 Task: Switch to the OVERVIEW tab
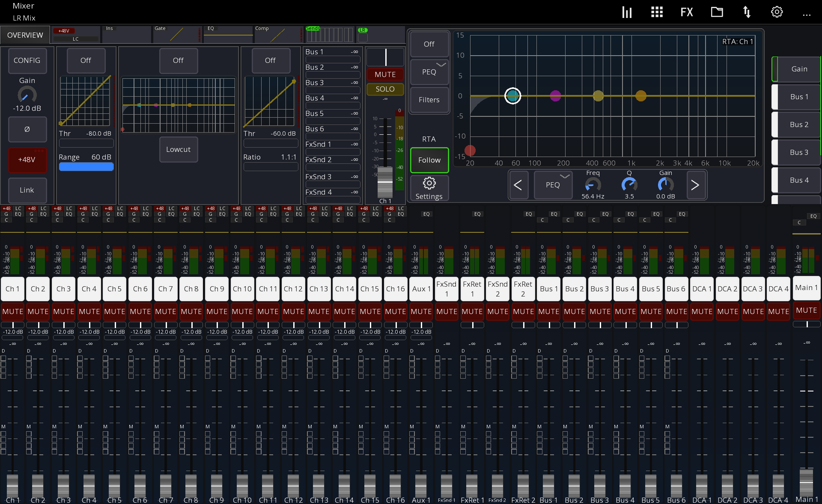coord(25,35)
